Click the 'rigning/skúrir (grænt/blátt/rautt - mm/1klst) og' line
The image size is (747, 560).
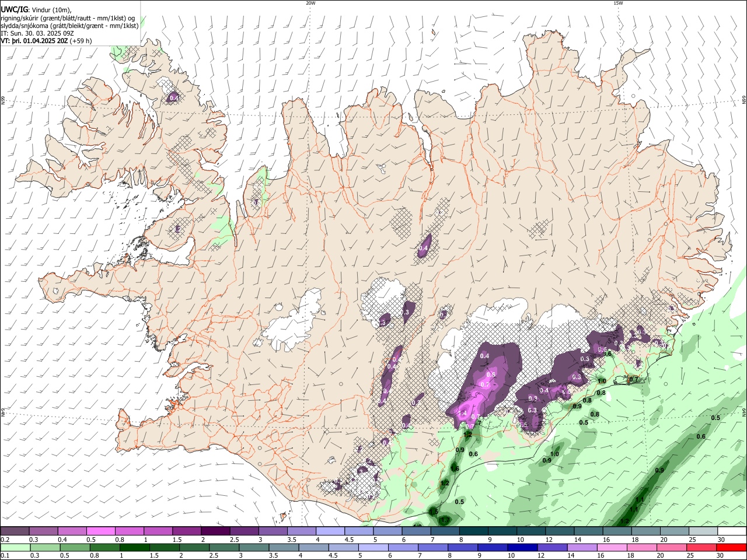68,18
